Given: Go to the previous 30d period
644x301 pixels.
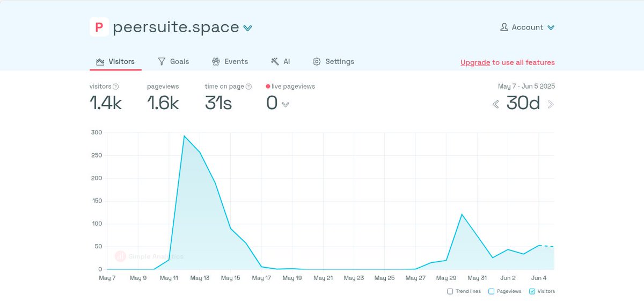Looking at the screenshot, I should pos(496,104).
